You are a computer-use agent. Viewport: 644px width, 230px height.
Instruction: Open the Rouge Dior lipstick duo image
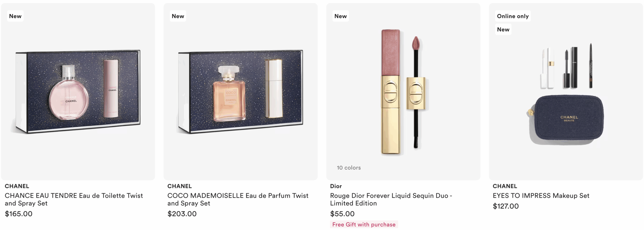[x=403, y=91]
